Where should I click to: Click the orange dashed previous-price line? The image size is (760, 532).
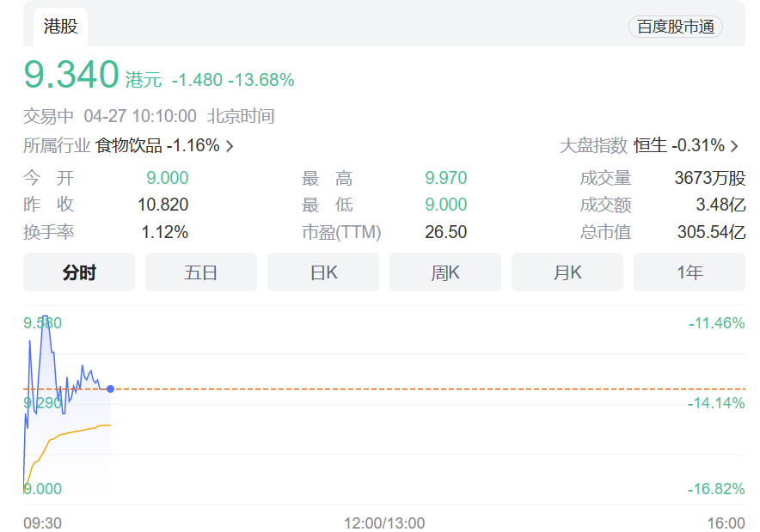pyautogui.click(x=430, y=389)
